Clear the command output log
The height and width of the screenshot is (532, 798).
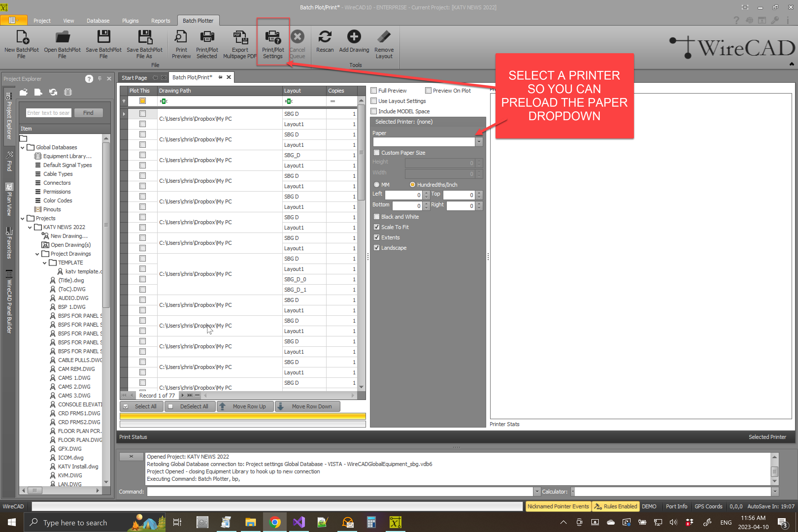(131, 456)
